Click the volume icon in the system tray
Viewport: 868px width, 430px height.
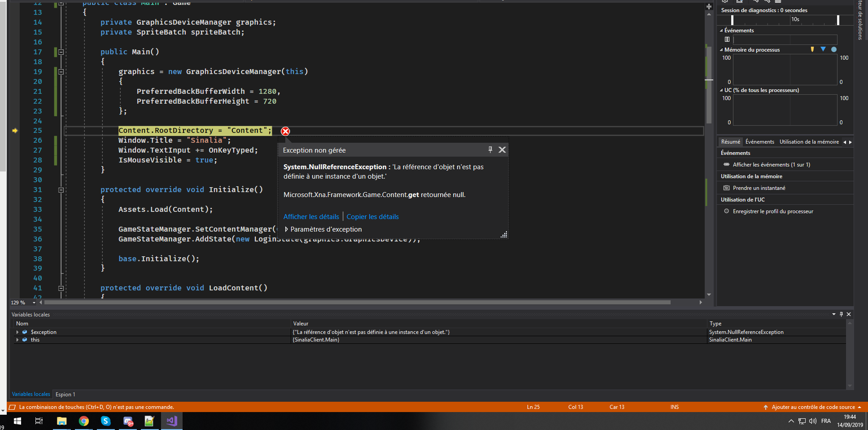812,421
